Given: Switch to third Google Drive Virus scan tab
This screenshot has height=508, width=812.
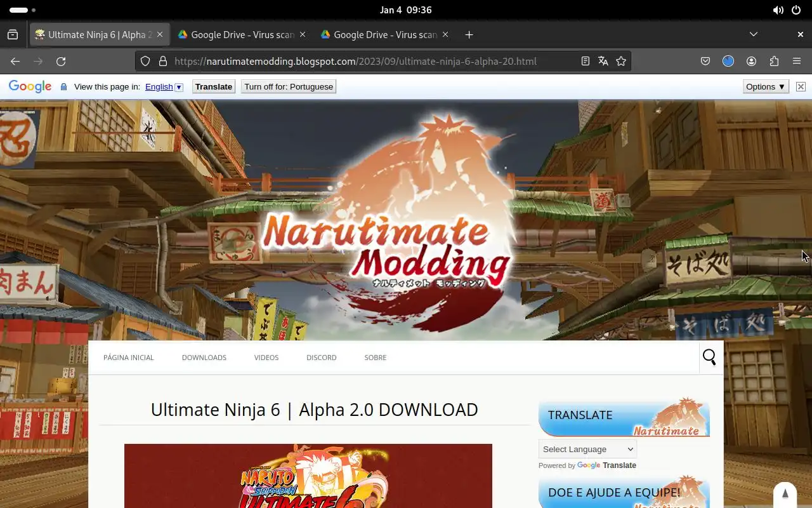Looking at the screenshot, I should [385, 34].
